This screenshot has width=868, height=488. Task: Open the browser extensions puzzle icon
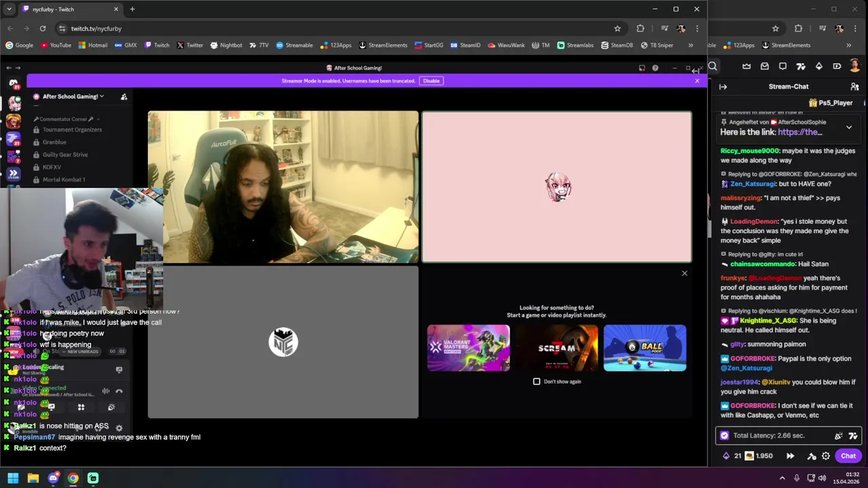(640, 28)
